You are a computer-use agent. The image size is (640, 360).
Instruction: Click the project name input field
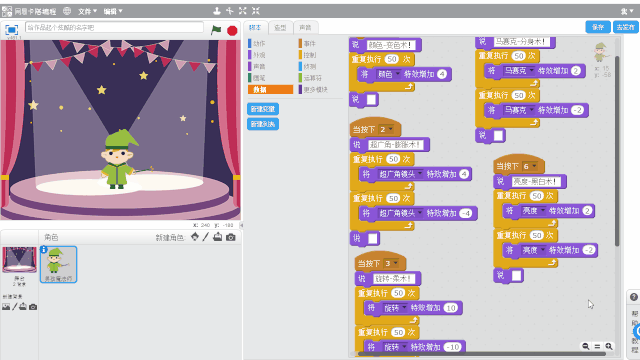tap(114, 27)
